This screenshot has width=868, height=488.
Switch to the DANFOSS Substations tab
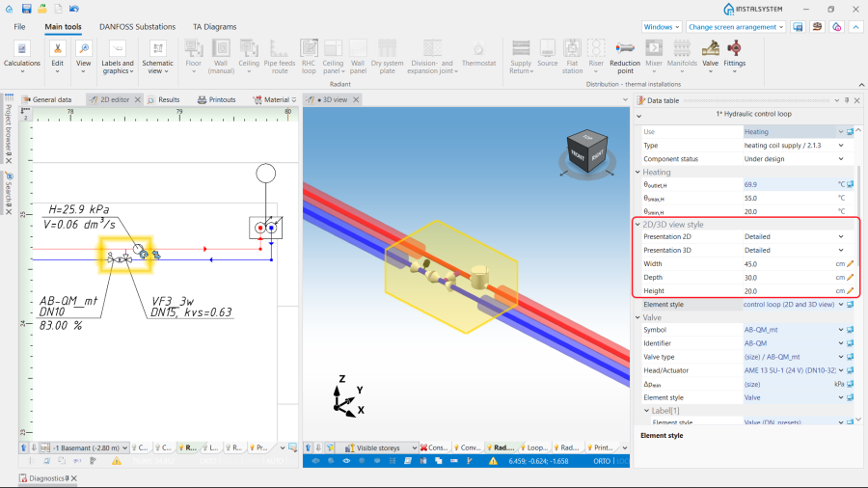[x=135, y=27]
